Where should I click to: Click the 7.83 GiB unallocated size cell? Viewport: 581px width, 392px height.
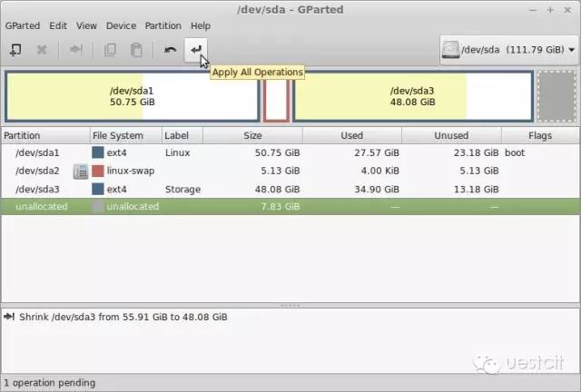click(281, 206)
